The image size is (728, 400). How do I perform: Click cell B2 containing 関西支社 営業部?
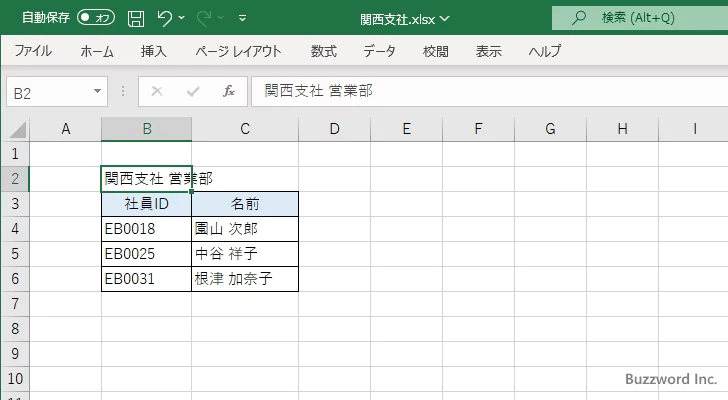[x=146, y=179]
